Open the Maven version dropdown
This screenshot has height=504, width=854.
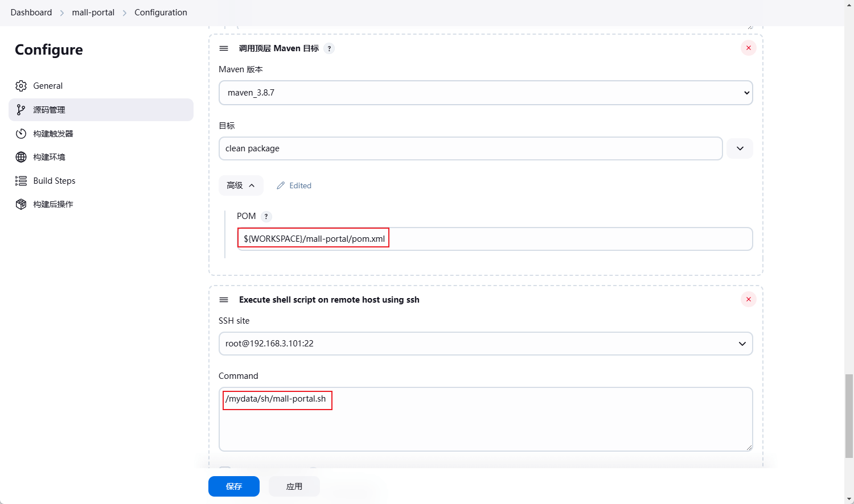click(x=485, y=93)
